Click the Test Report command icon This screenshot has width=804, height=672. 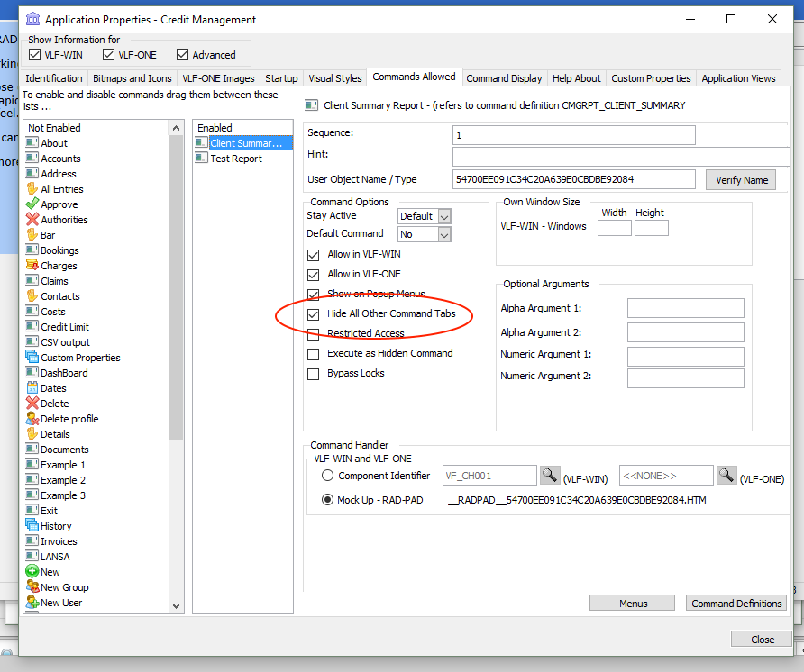coord(202,158)
